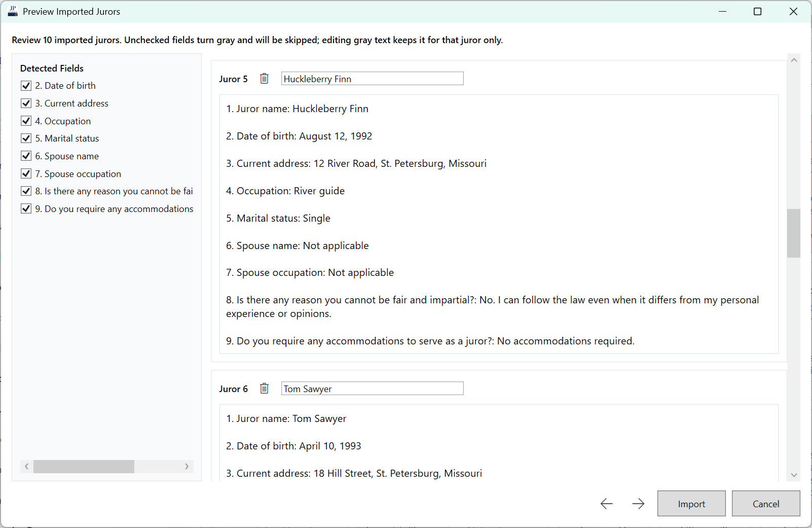
Task: Click the scroll up arrow of juror list
Action: pyautogui.click(x=794, y=60)
